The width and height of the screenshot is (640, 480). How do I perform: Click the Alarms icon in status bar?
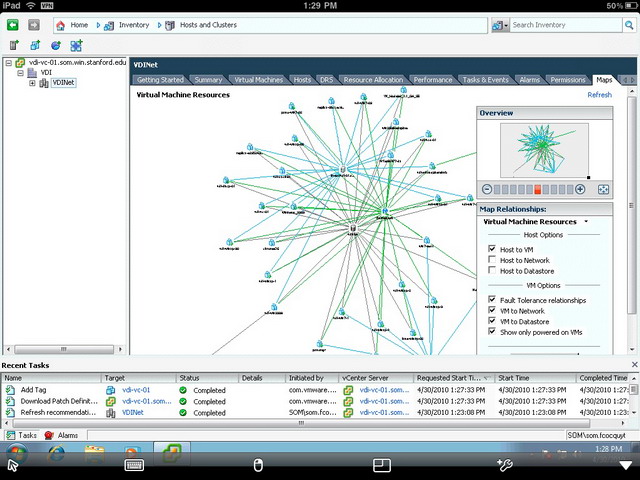49,435
